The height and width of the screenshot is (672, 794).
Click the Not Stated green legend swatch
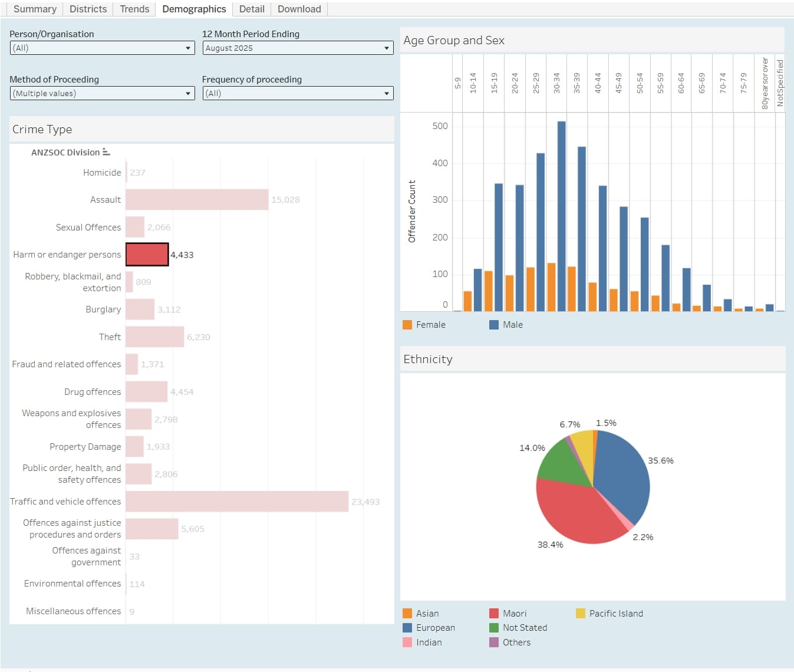tap(494, 628)
